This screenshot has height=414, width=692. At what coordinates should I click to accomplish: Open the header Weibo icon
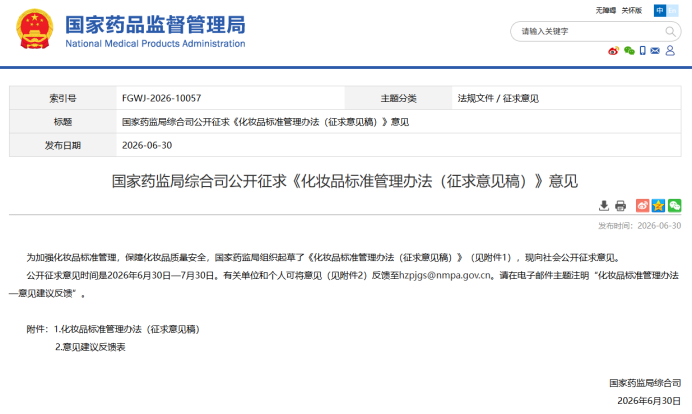point(613,51)
